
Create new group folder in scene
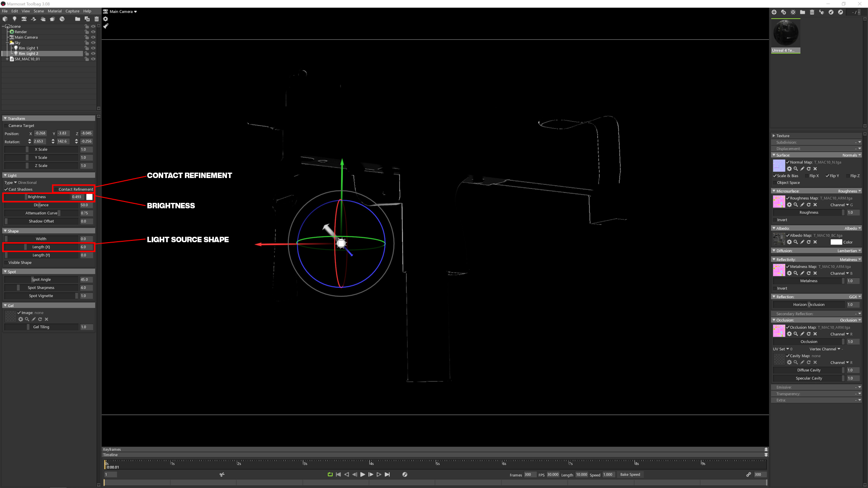coord(77,19)
